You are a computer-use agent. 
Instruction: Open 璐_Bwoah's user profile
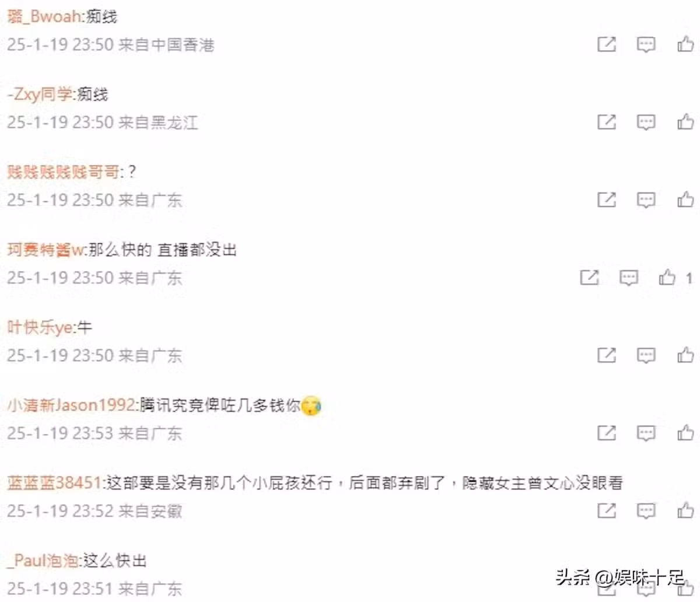45,16
